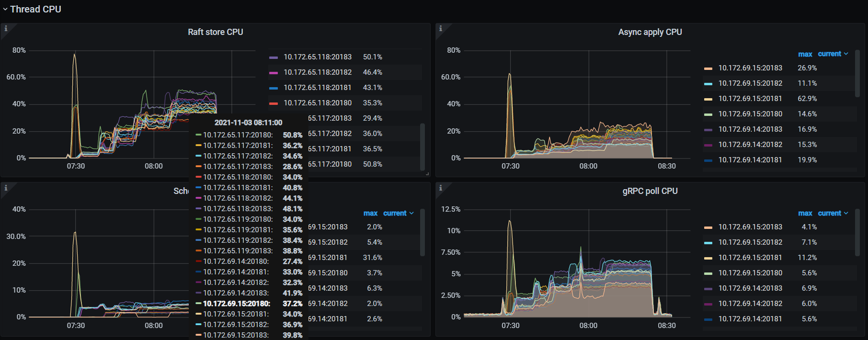Viewport: 868px width, 340px height.
Task: Sort Async apply legend by current
Action: (x=832, y=54)
